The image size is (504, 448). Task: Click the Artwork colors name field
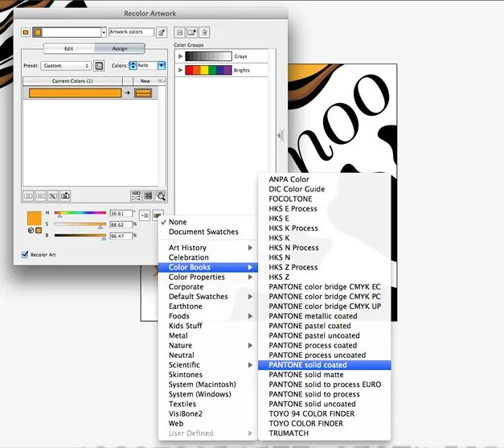coord(131,32)
